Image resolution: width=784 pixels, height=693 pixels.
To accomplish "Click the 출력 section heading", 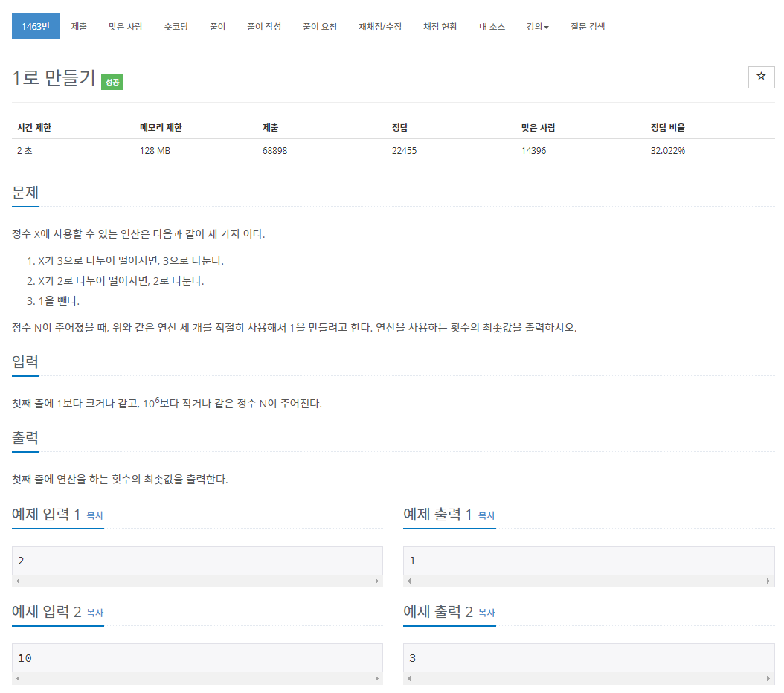I will coord(25,438).
